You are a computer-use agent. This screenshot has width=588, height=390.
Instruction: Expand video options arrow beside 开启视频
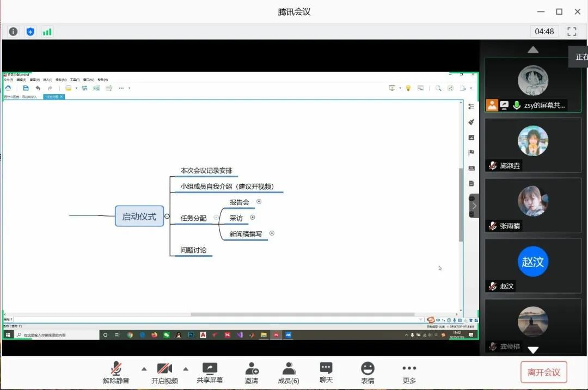185,369
